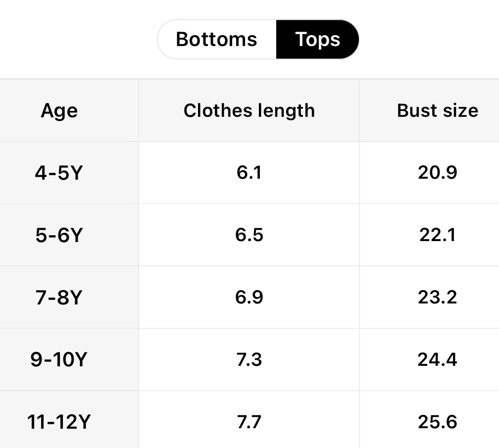The height and width of the screenshot is (448, 499).
Task: Click the Bust size column header
Action: tap(437, 110)
